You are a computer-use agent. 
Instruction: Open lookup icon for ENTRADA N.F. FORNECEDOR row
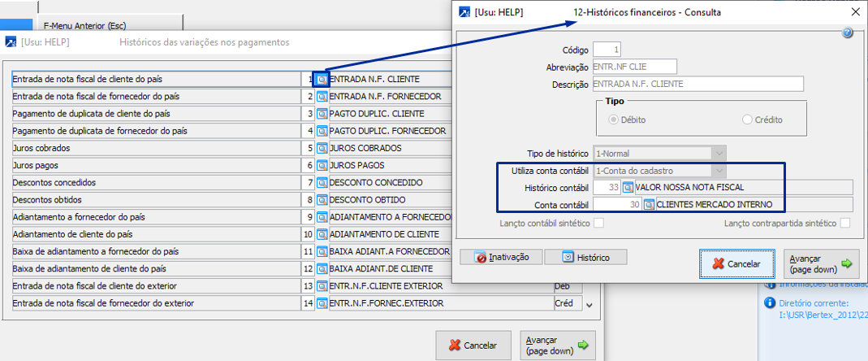[322, 97]
